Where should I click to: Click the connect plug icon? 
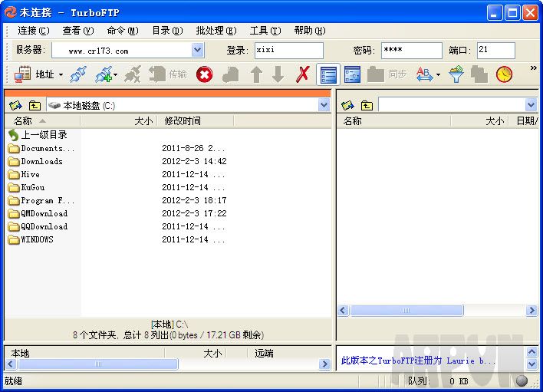(x=78, y=74)
